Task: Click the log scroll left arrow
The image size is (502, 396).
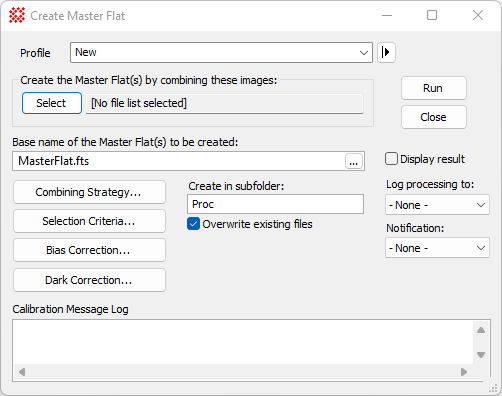Action: point(22,372)
